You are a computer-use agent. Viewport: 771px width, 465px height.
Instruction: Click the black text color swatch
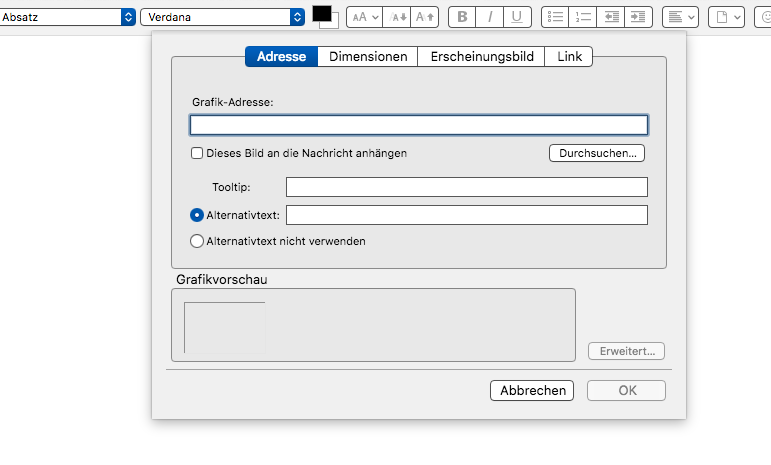[322, 13]
